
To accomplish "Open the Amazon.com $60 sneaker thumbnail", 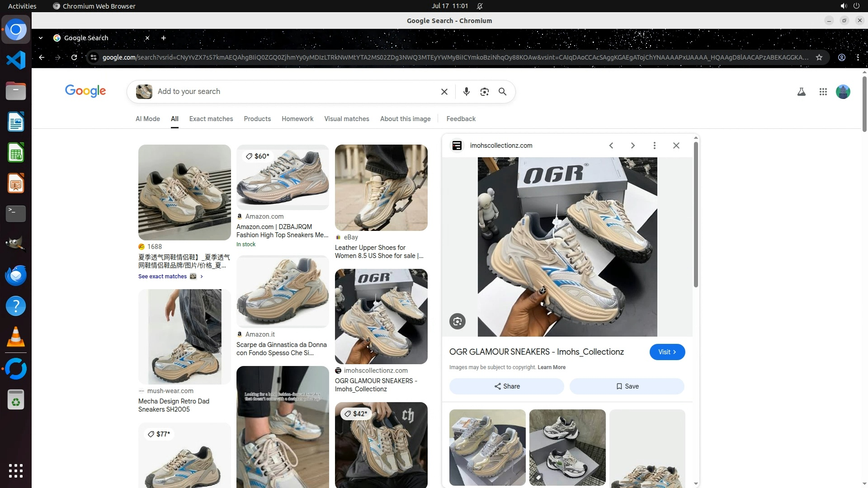I will point(283,177).
